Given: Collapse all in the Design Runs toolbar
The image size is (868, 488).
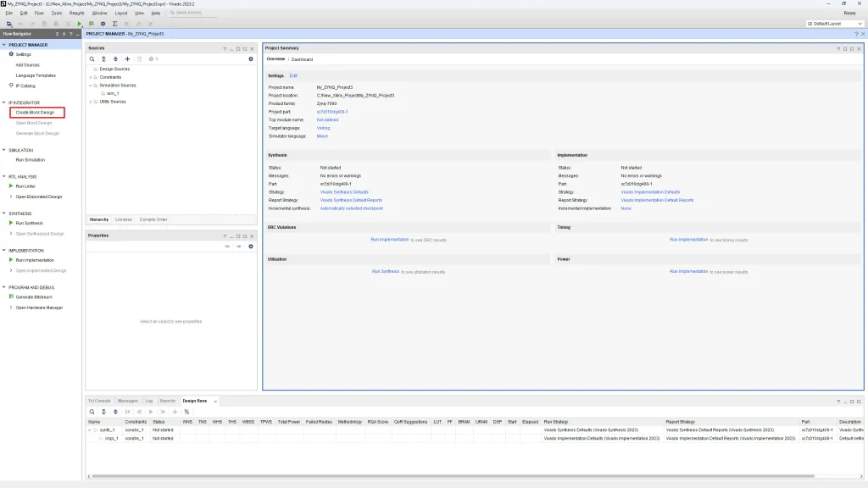Looking at the screenshot, I should pos(103,412).
